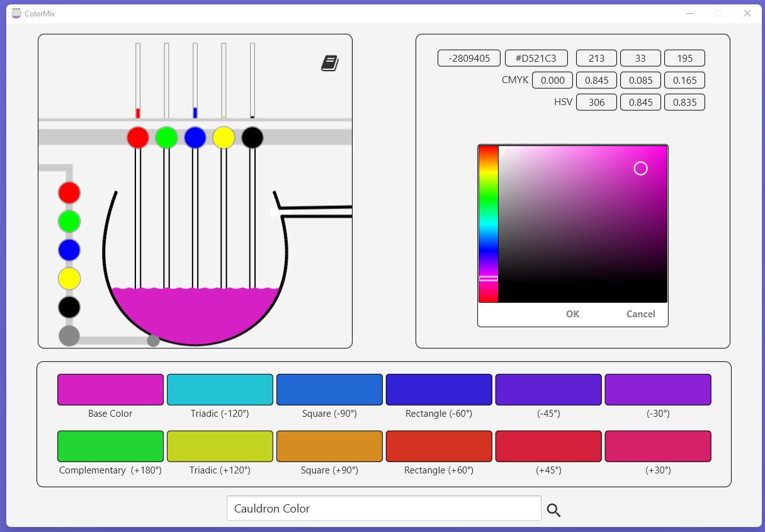Viewport: 765px width, 532px height.
Task: Click the HSV label
Action: coord(563,102)
